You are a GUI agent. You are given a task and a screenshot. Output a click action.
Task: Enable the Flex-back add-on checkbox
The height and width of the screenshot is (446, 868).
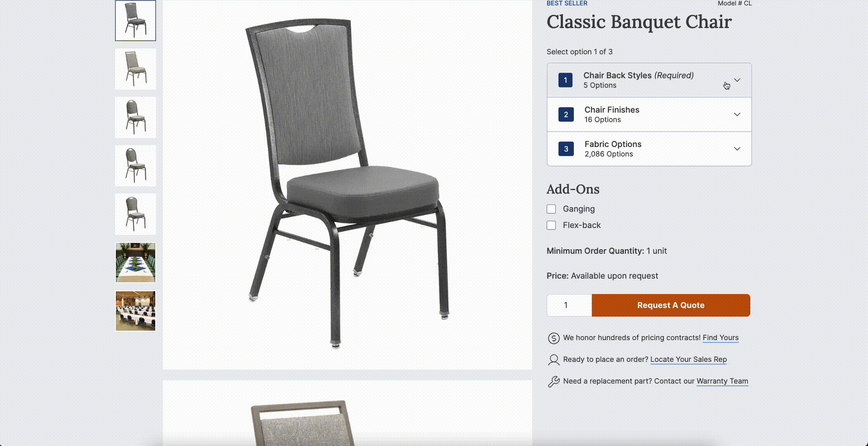pyautogui.click(x=551, y=225)
